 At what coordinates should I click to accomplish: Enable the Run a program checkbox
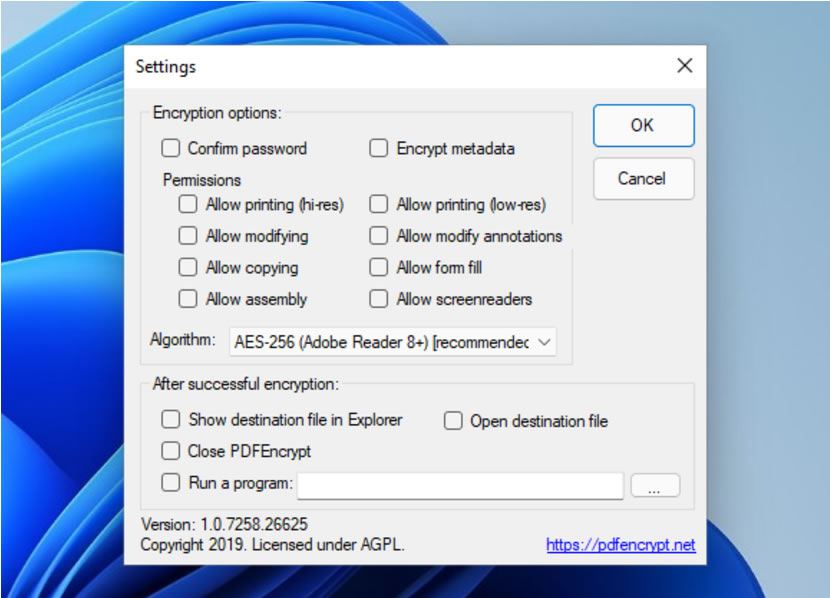coord(170,483)
